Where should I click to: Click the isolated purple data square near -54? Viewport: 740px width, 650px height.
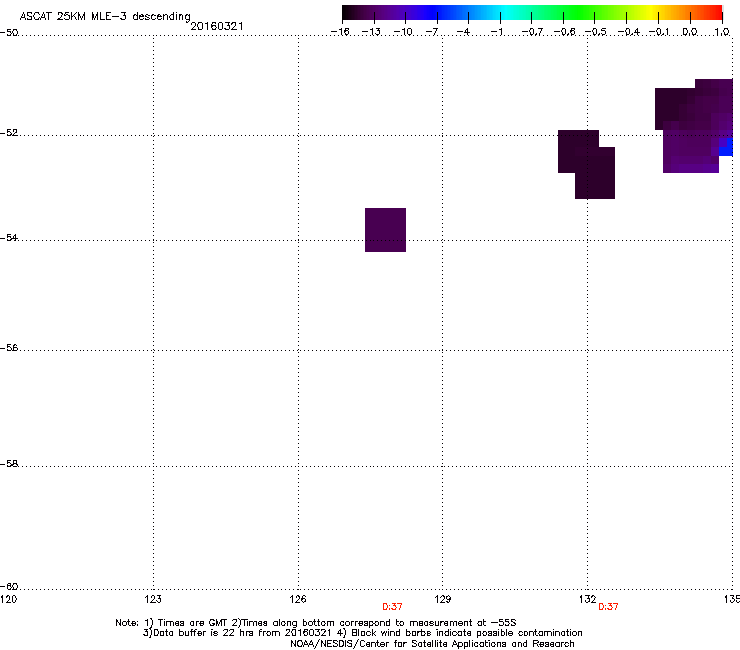[x=386, y=230]
